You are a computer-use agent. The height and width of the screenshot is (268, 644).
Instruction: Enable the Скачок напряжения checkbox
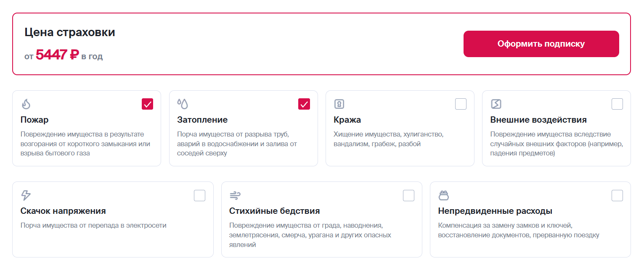click(x=199, y=195)
